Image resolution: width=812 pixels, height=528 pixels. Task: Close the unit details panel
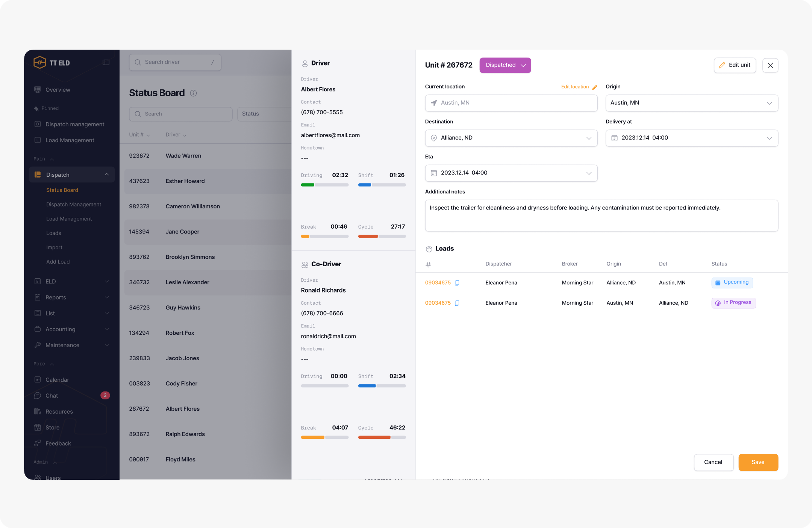770,65
